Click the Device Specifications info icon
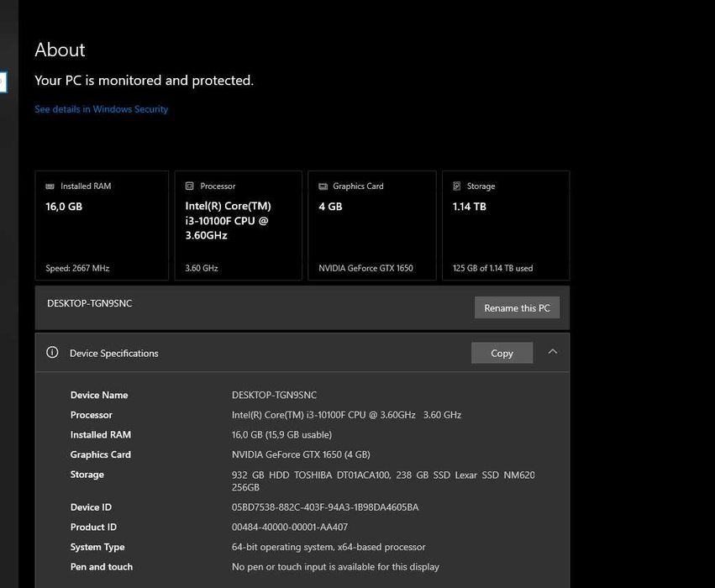This screenshot has width=715, height=588. click(x=52, y=353)
